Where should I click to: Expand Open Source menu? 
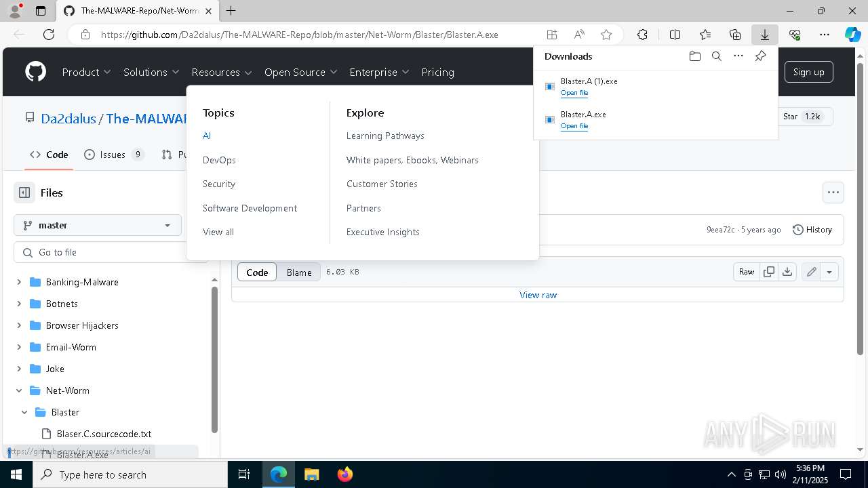300,72
